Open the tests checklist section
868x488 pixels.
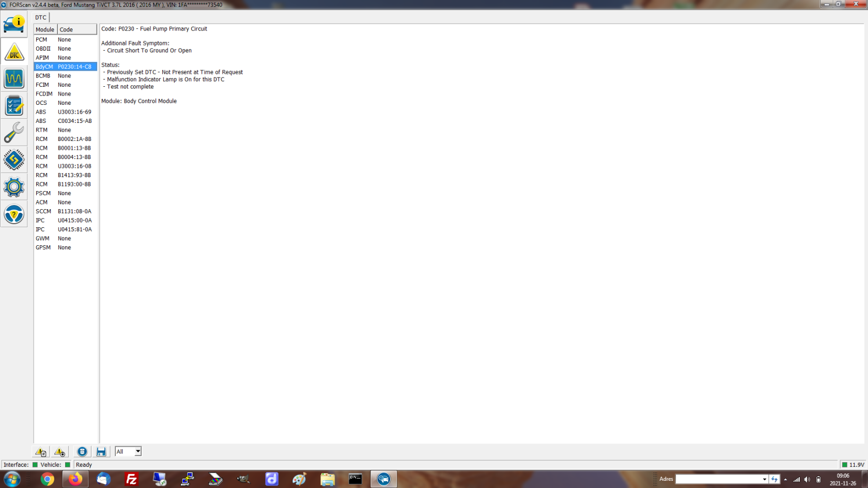pyautogui.click(x=14, y=106)
